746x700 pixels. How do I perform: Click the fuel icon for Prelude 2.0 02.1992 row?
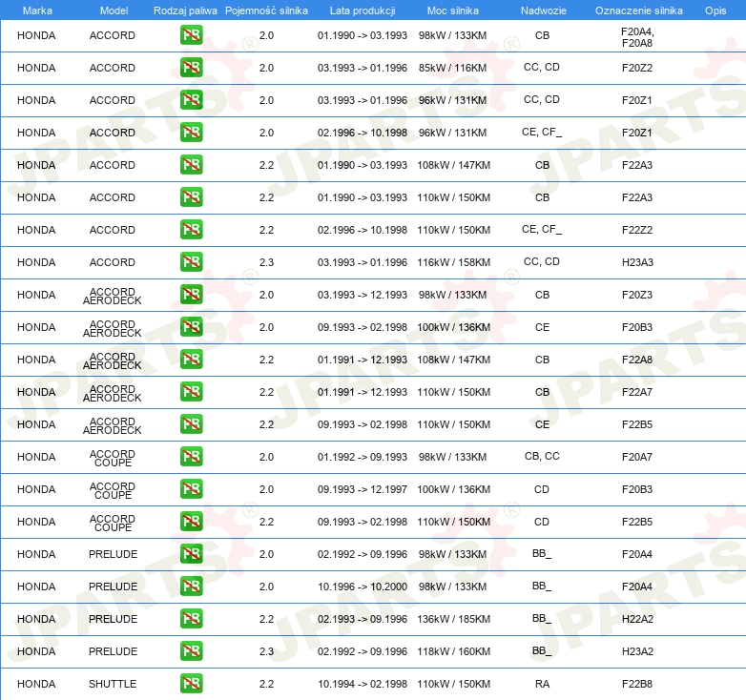click(191, 553)
